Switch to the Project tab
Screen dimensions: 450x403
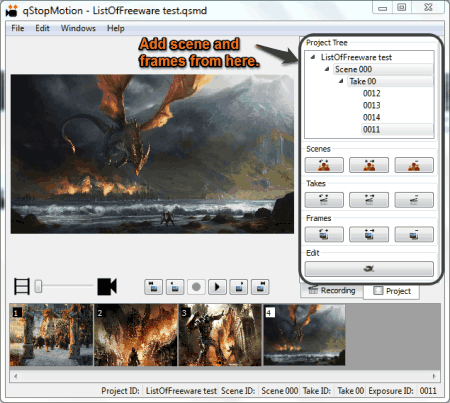[x=392, y=291]
